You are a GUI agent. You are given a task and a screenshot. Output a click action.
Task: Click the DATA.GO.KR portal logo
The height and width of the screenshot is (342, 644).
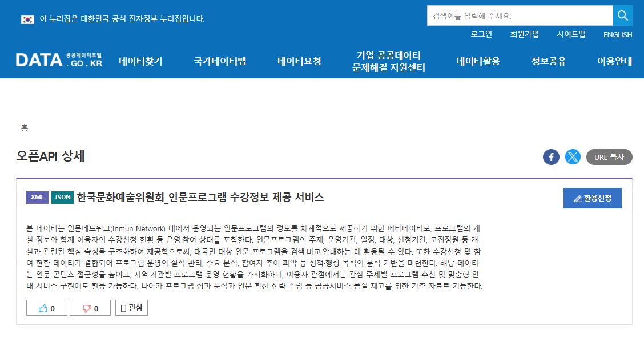click(59, 59)
